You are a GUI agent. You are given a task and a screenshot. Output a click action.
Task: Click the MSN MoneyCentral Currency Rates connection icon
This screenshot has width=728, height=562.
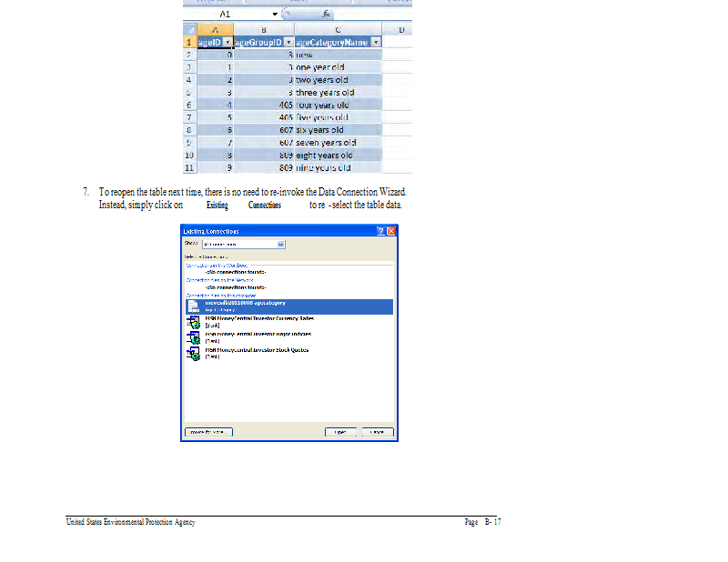pos(192,321)
